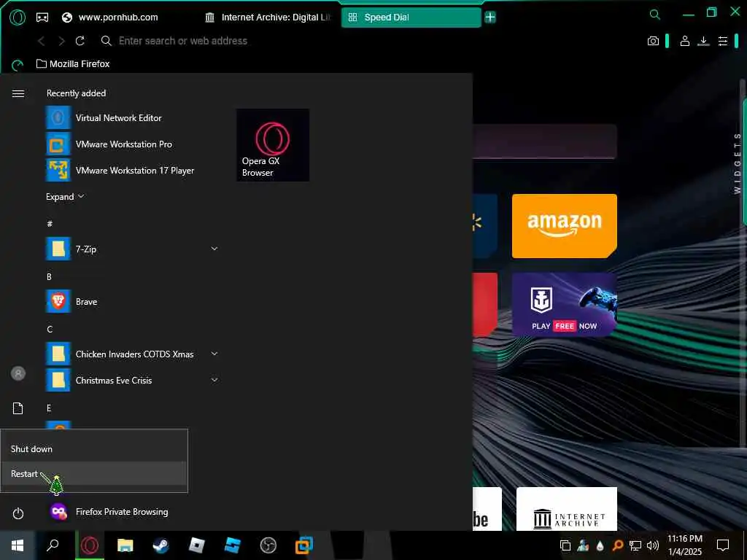Viewport: 747px width, 560px height.
Task: Open the Internet Archive speed dial tile
Action: pyautogui.click(x=567, y=508)
